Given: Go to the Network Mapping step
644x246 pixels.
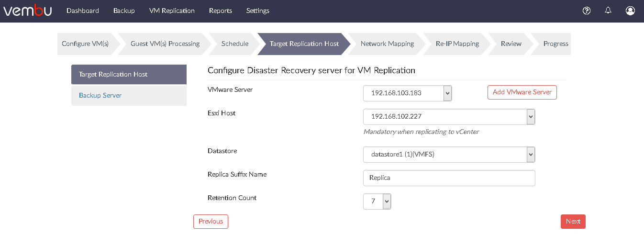Looking at the screenshot, I should coord(387,44).
